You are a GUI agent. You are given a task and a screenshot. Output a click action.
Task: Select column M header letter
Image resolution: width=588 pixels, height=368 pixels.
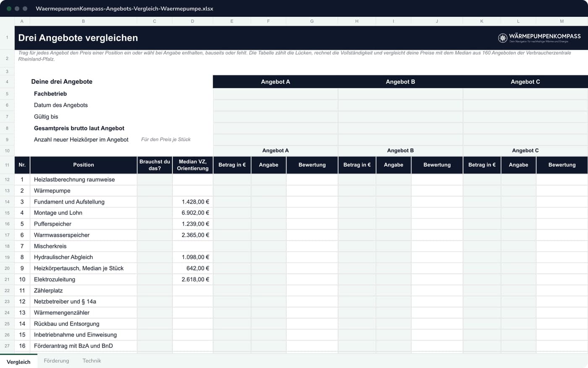562,21
